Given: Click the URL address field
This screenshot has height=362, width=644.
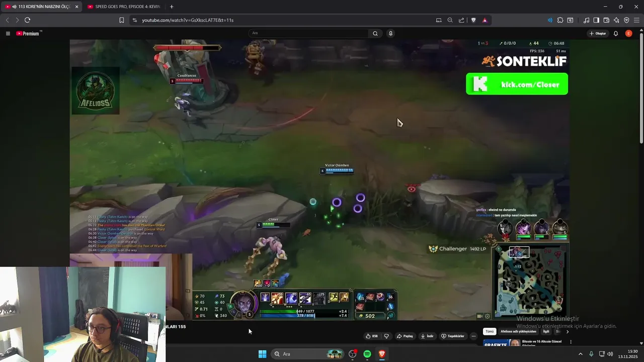Looking at the screenshot, I should click(x=282, y=20).
